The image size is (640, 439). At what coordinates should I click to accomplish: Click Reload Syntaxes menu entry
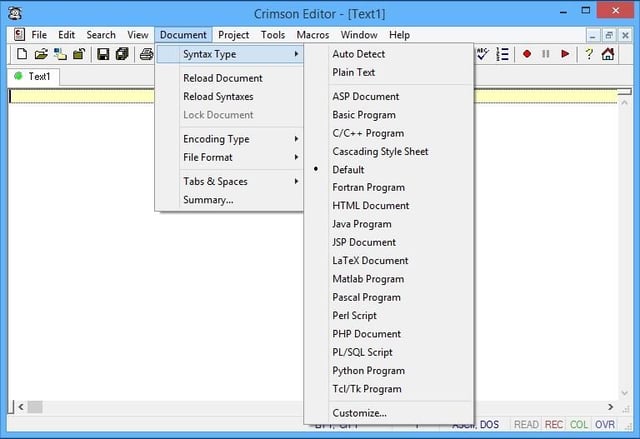[229, 96]
